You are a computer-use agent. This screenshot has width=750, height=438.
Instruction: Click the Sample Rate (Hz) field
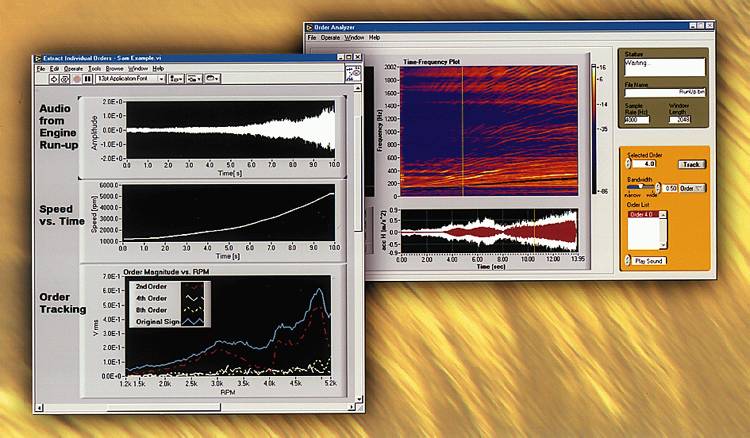pos(637,120)
